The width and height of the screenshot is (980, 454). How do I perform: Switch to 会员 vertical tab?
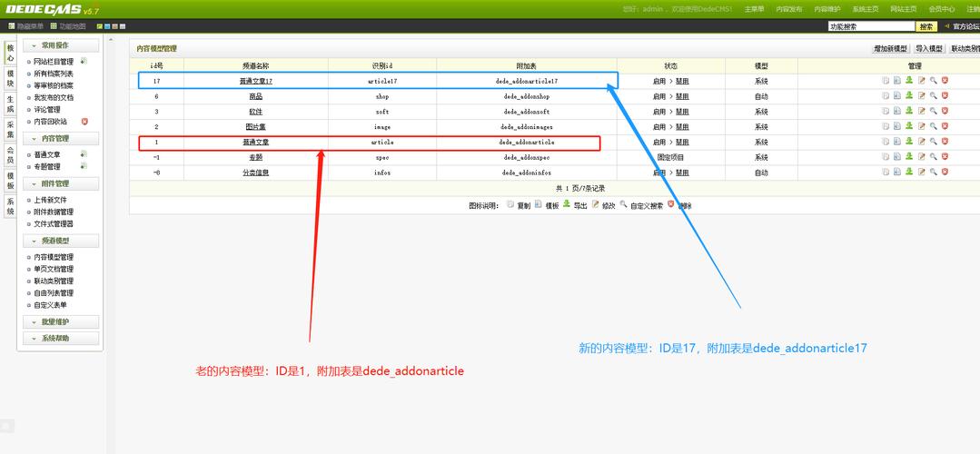10,155
